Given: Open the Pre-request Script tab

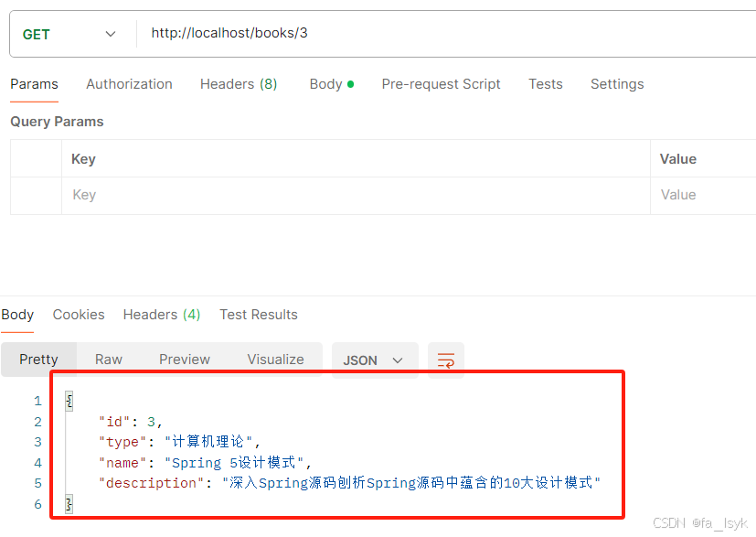Looking at the screenshot, I should click(x=441, y=84).
